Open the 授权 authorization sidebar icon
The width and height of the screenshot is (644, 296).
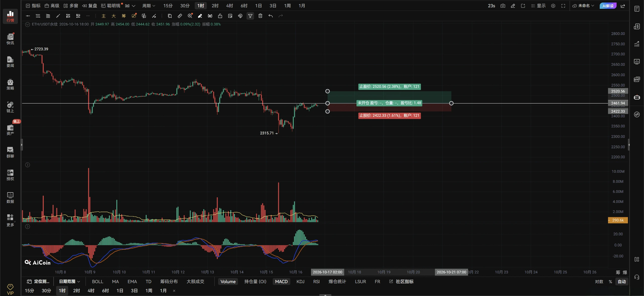(x=10, y=175)
